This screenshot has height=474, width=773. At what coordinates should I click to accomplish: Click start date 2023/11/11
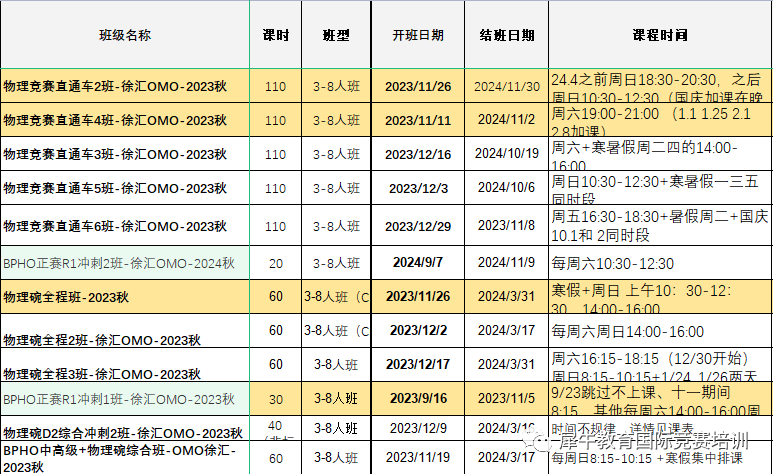(x=418, y=120)
